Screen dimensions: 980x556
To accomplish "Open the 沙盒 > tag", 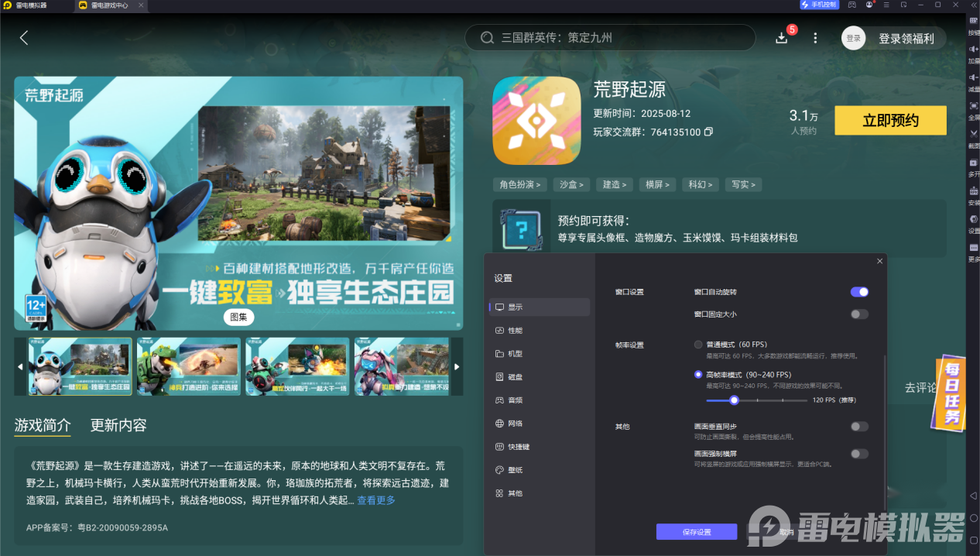I will [572, 184].
